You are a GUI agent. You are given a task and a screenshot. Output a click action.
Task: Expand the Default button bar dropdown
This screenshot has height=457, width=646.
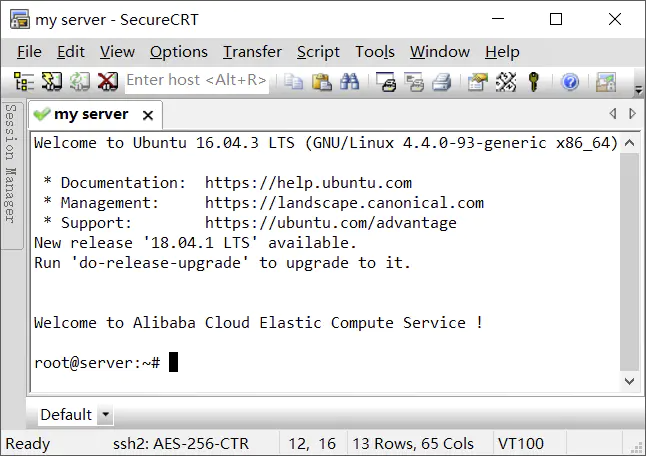(x=105, y=414)
